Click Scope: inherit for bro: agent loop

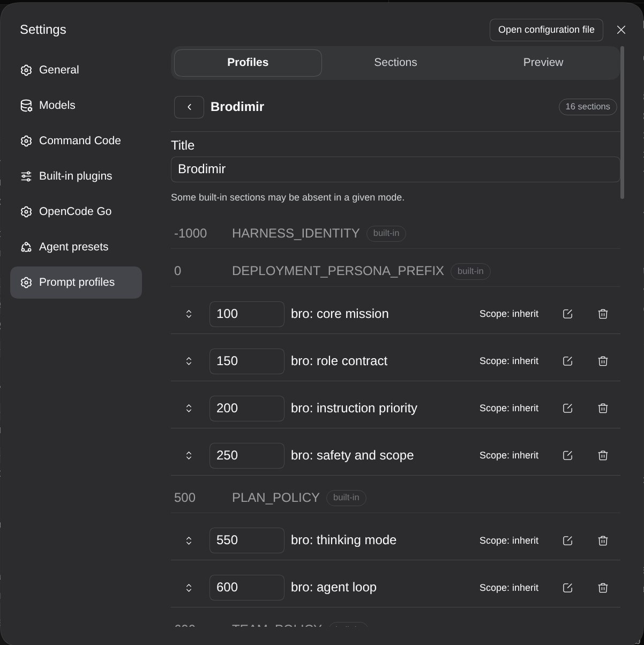coord(509,588)
